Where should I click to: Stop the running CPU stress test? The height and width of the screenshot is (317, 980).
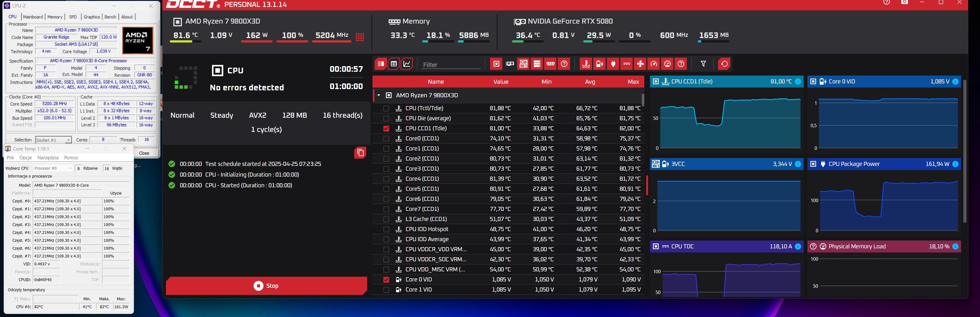tap(266, 286)
